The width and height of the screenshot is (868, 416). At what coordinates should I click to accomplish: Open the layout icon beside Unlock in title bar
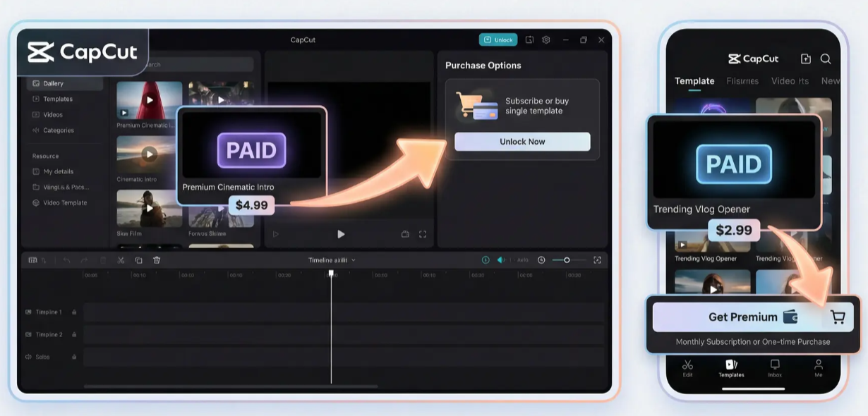pos(529,40)
